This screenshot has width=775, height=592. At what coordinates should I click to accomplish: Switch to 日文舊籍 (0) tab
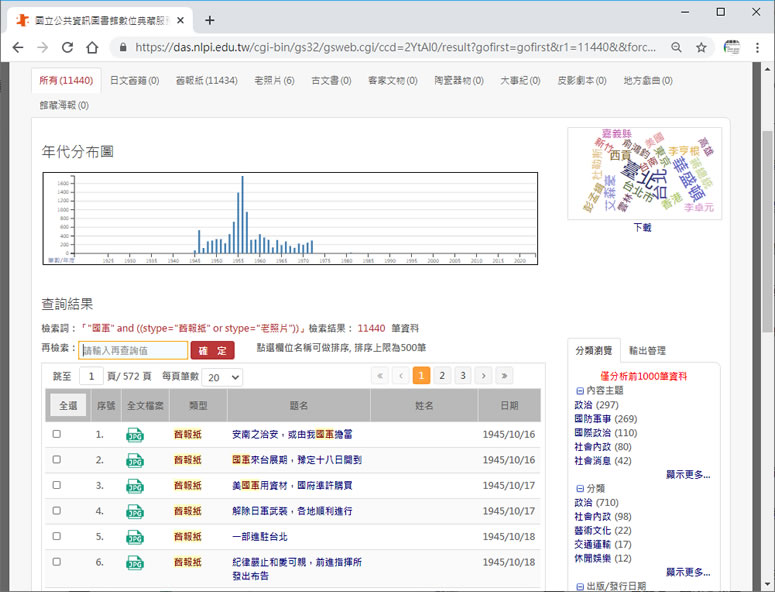point(134,81)
